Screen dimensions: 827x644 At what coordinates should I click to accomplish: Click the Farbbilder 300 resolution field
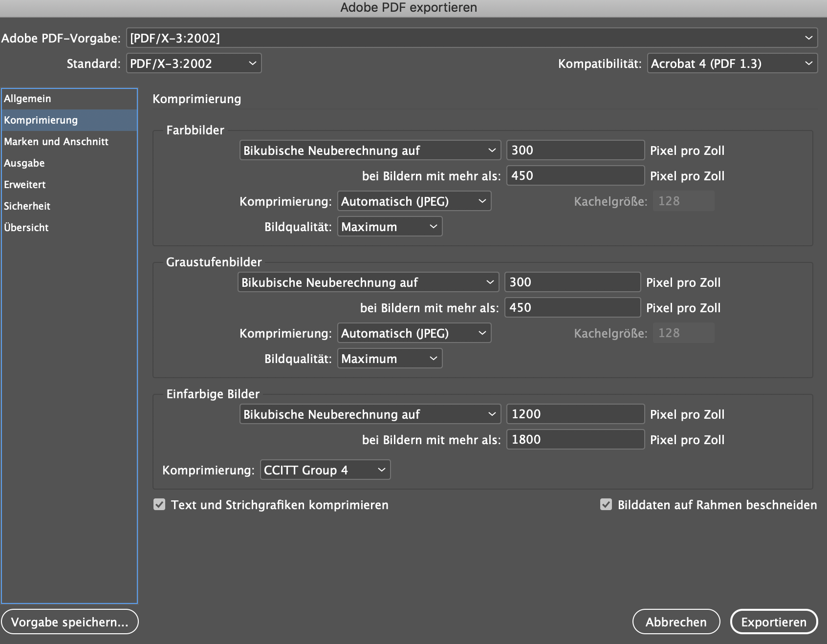pyautogui.click(x=575, y=150)
